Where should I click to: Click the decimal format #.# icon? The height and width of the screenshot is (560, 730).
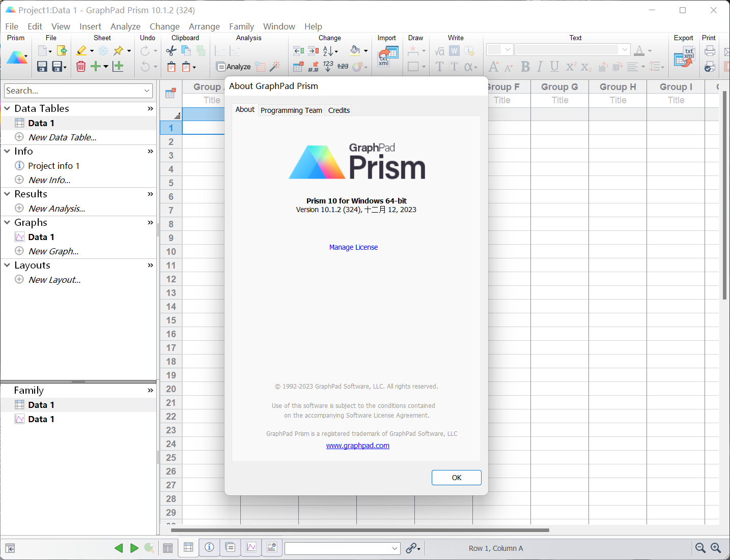coord(314,67)
